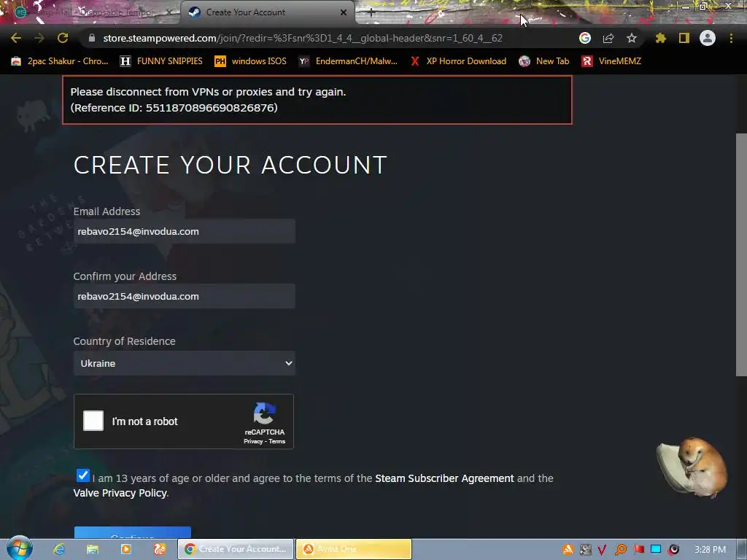Open the Chrome three-dot menu
747x560 pixels.
click(731, 38)
